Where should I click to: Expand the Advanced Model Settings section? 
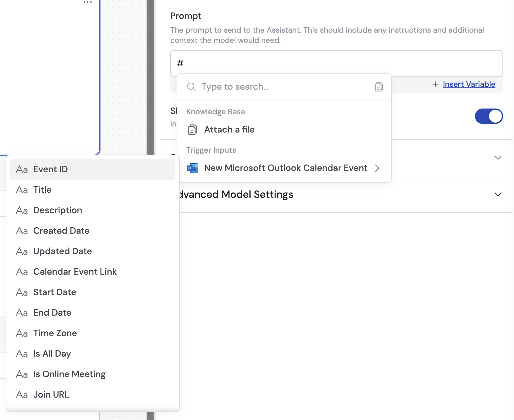pos(498,194)
